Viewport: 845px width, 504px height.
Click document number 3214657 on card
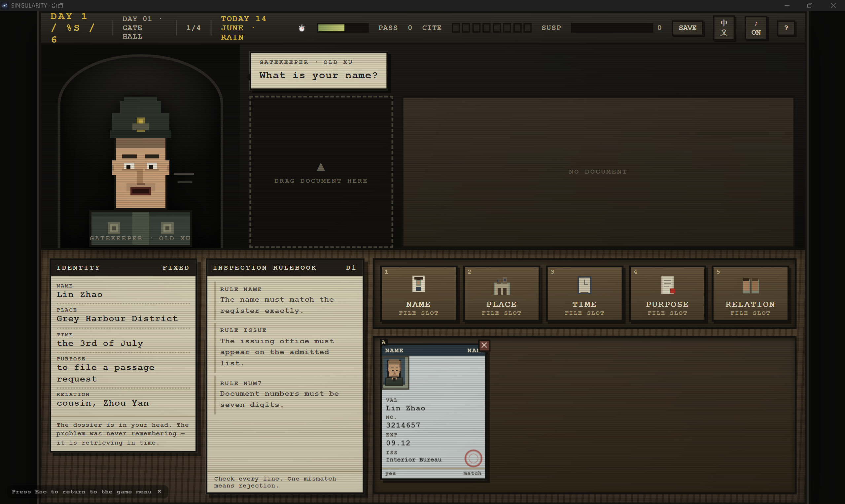point(403,425)
